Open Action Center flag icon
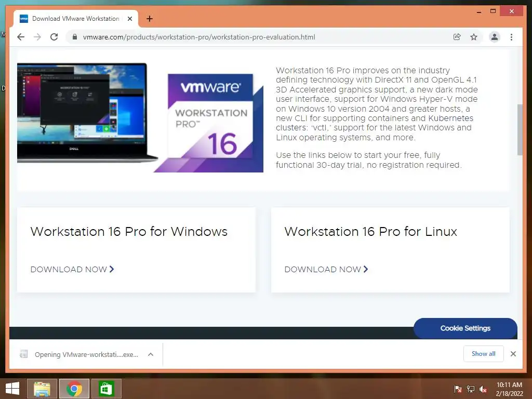532x399 pixels. [x=458, y=389]
